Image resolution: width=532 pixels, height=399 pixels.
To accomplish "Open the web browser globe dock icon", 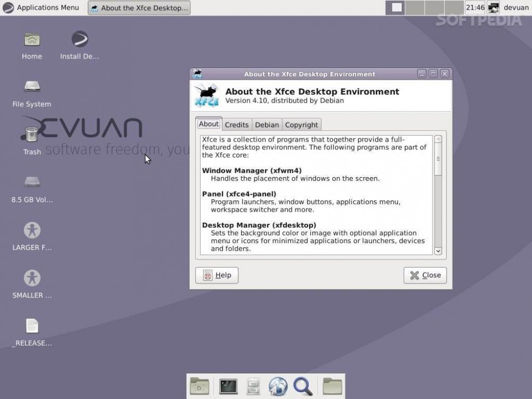I will 278,386.
